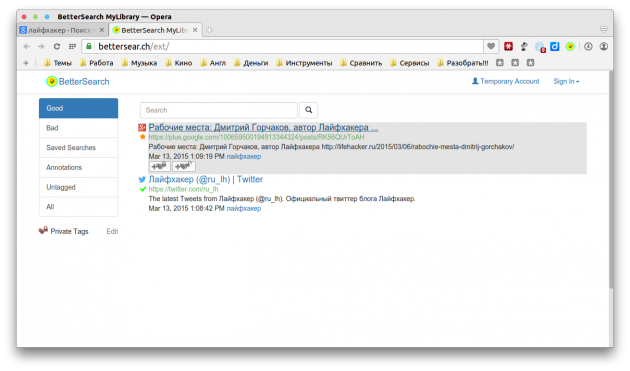Screen dimensions: 630x371
Task: Bookmark the page with the heart icon
Action: tap(491, 47)
